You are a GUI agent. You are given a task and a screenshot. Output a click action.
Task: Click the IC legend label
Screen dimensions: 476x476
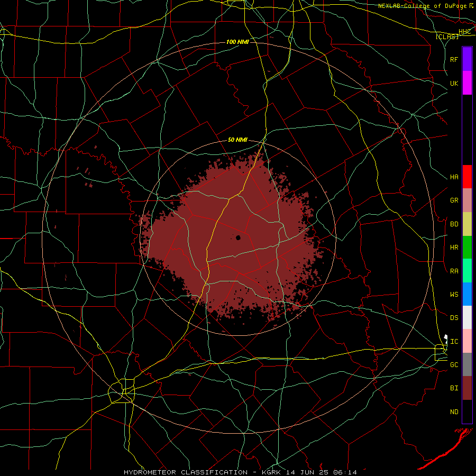click(x=454, y=342)
